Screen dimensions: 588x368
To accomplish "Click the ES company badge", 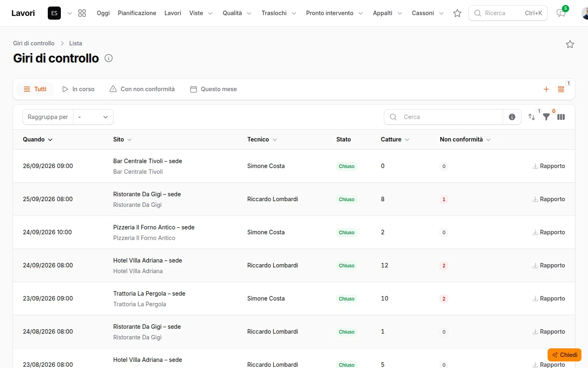I will point(54,13).
